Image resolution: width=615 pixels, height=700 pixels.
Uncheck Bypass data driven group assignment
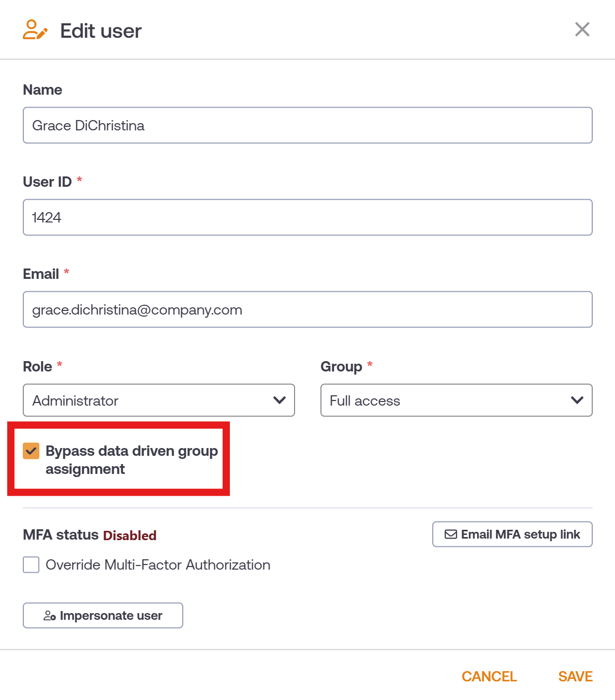point(31,451)
